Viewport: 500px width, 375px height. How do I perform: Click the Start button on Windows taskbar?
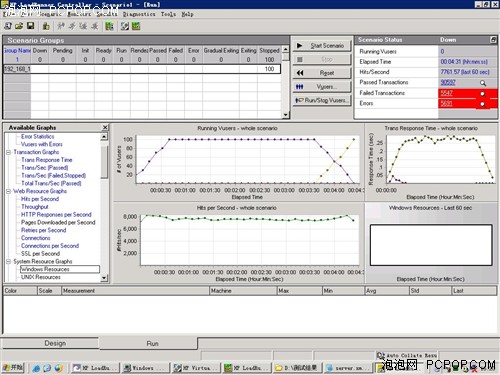13,368
